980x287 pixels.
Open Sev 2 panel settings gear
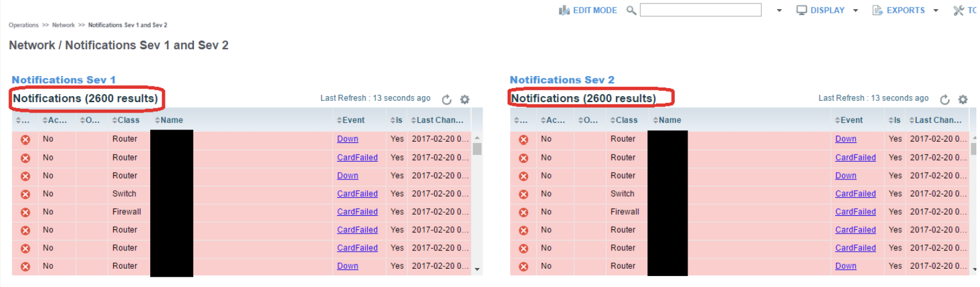[x=963, y=100]
